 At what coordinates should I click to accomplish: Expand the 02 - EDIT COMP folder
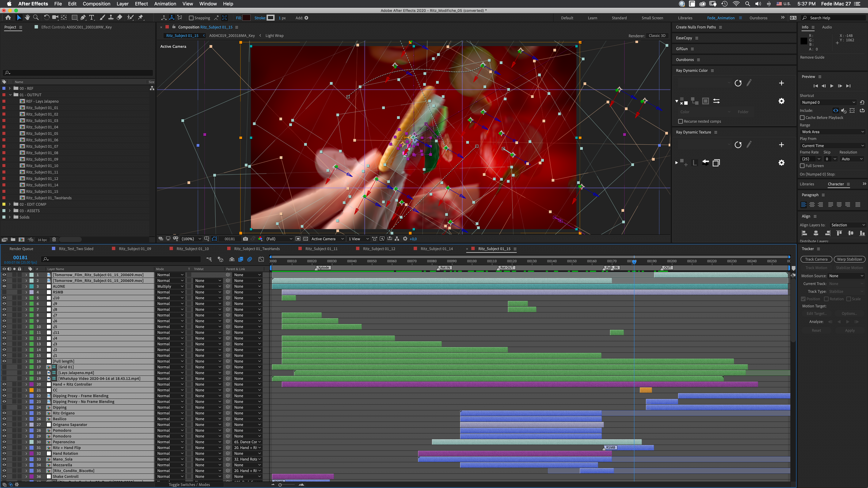click(10, 204)
